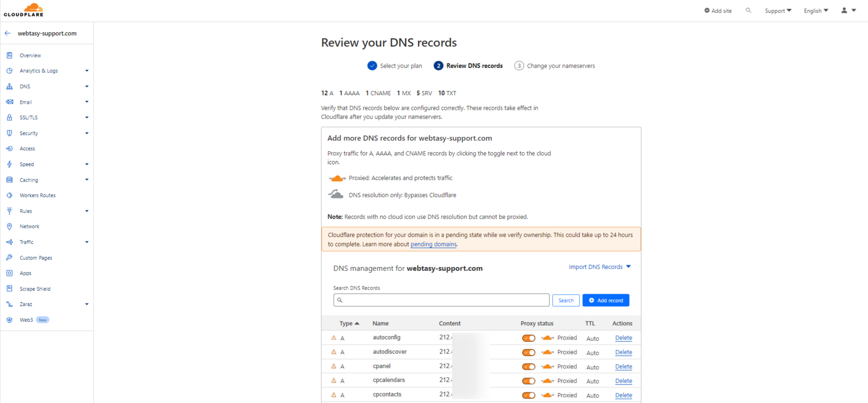
Task: Expand the SSL/TLS submenu arrow
Action: pos(87,118)
